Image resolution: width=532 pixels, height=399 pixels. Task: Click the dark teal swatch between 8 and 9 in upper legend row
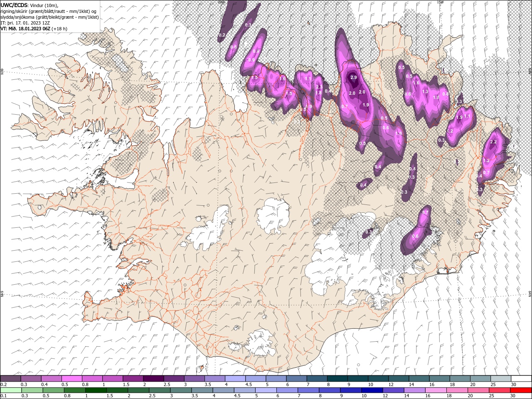pyautogui.click(x=337, y=378)
